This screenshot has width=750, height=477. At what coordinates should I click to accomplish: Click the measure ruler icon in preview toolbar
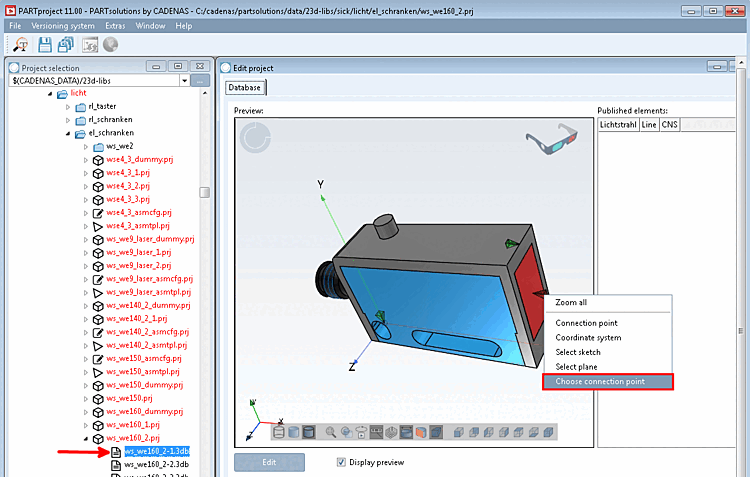376,433
